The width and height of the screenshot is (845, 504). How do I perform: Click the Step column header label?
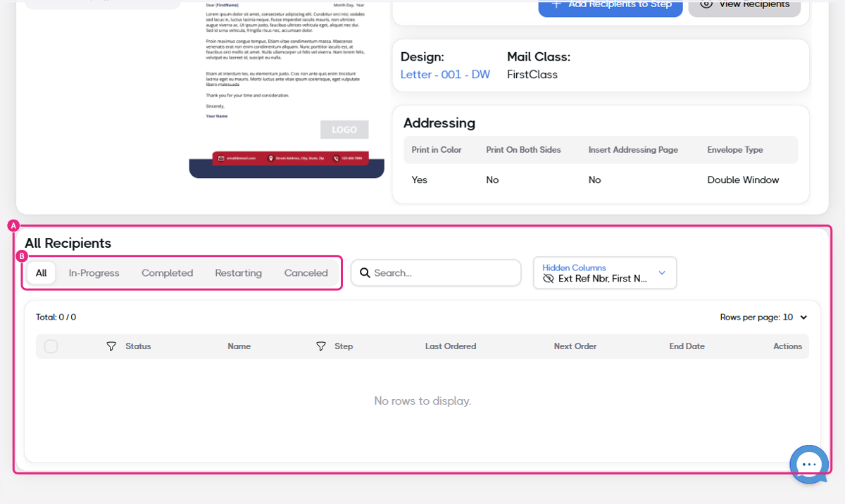tap(344, 346)
